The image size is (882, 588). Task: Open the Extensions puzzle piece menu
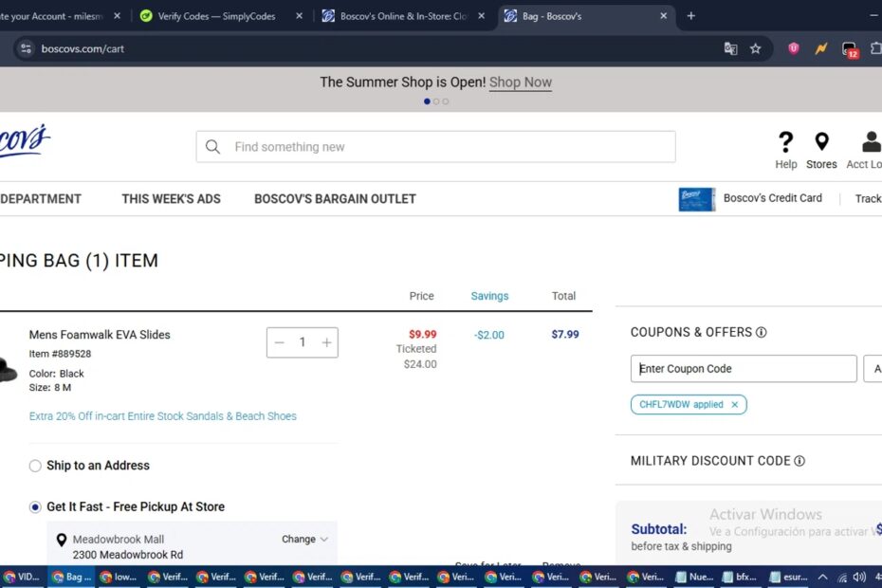tap(876, 48)
